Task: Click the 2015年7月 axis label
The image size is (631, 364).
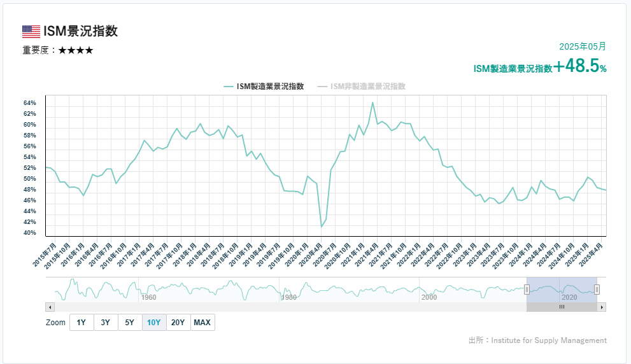Action: (x=45, y=255)
